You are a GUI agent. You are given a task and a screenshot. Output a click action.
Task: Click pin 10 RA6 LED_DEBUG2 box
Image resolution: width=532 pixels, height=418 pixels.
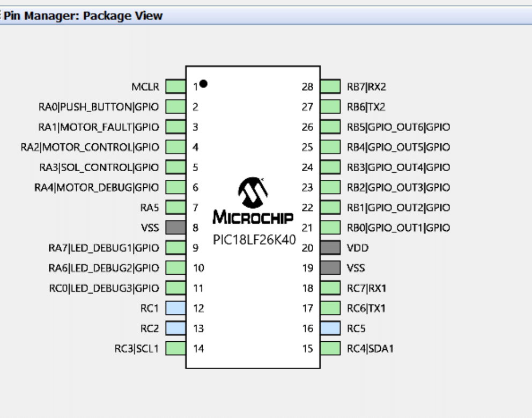pyautogui.click(x=176, y=268)
